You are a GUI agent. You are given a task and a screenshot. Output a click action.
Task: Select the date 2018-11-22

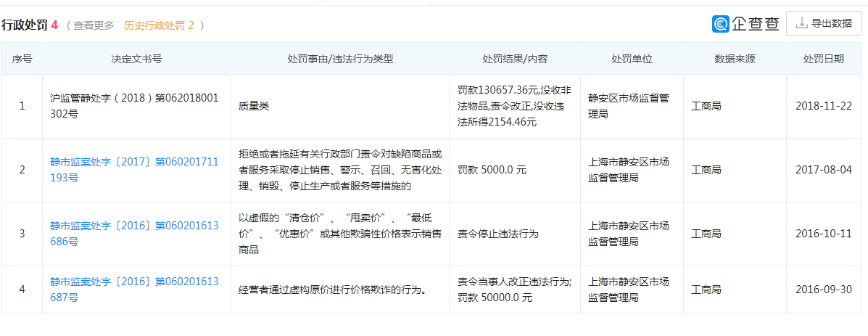click(824, 106)
